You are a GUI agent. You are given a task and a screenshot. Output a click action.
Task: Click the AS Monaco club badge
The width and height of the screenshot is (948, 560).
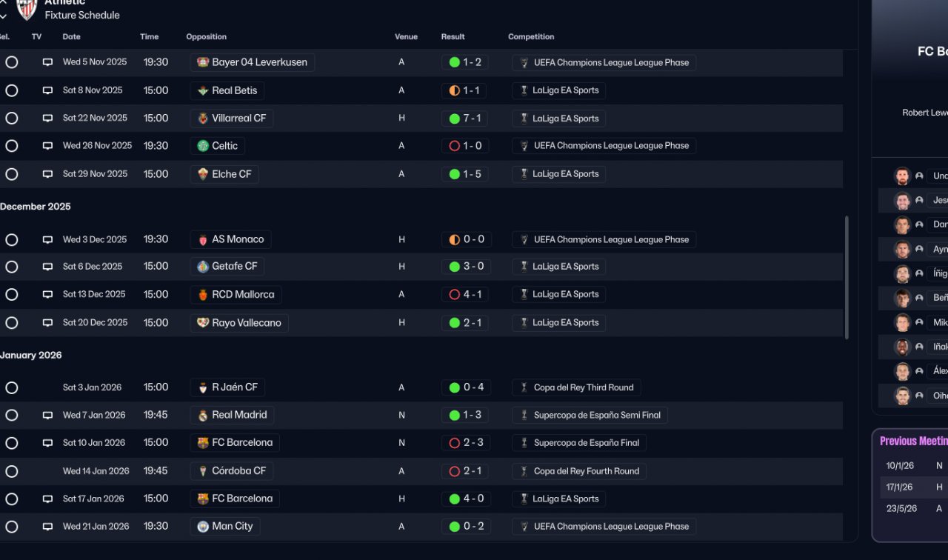tap(203, 240)
